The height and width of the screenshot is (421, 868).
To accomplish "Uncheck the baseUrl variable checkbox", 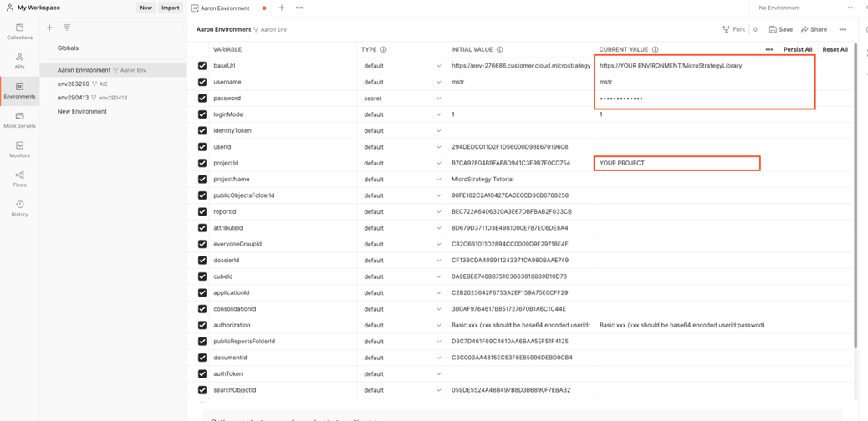I will (x=202, y=66).
